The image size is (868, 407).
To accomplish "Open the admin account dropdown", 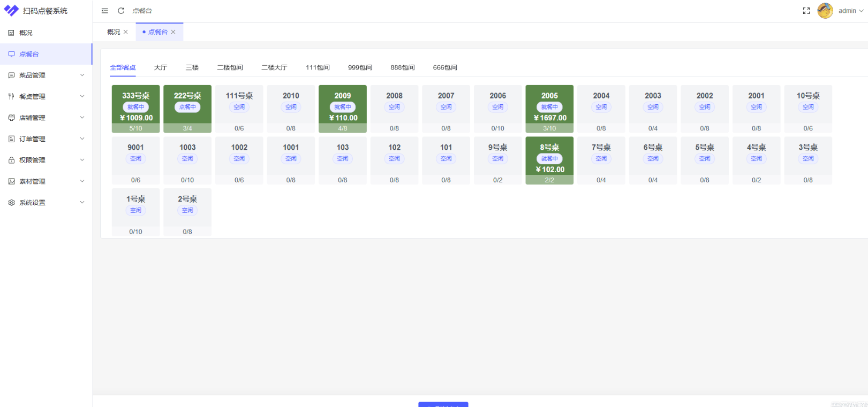I will tap(851, 11).
